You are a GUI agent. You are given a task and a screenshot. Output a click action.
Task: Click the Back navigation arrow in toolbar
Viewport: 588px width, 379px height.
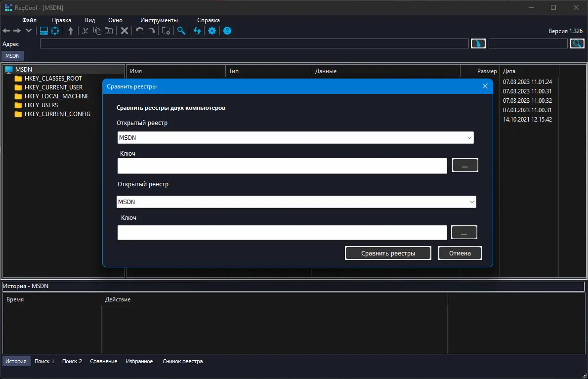tap(6, 31)
